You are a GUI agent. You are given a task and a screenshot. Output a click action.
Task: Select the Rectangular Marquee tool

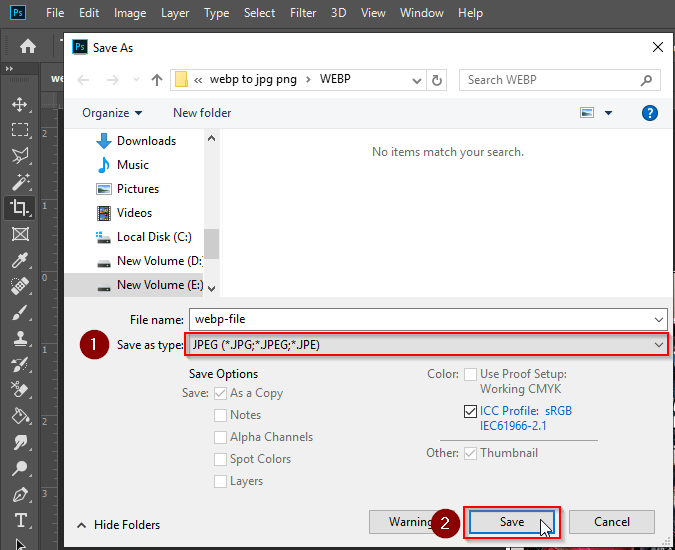[19, 130]
